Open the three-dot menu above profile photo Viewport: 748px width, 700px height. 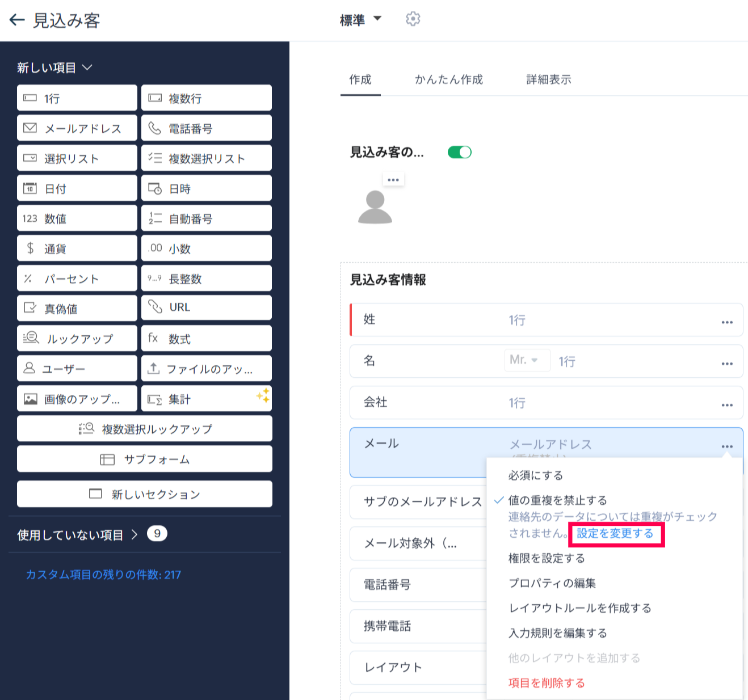(393, 180)
